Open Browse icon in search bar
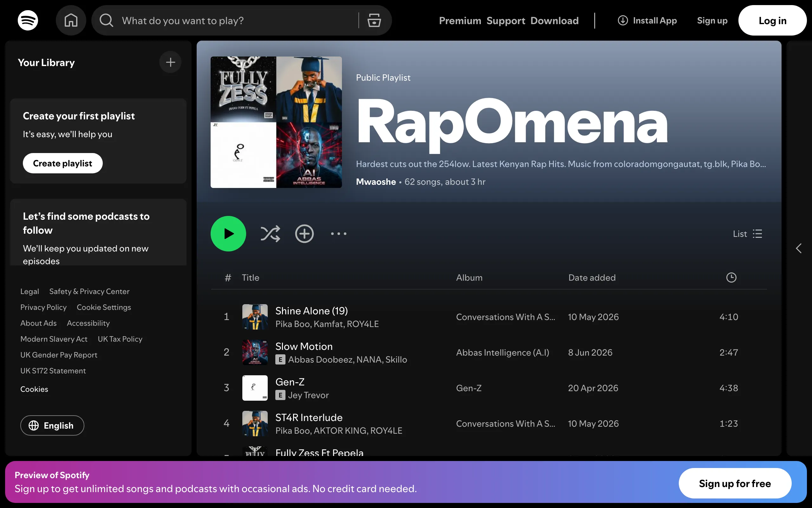 [374, 20]
